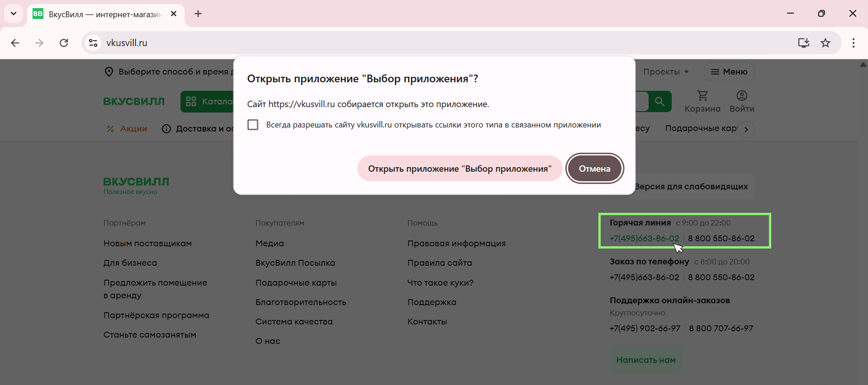Open the О нас link
This screenshot has width=868, height=385.
tap(268, 341)
